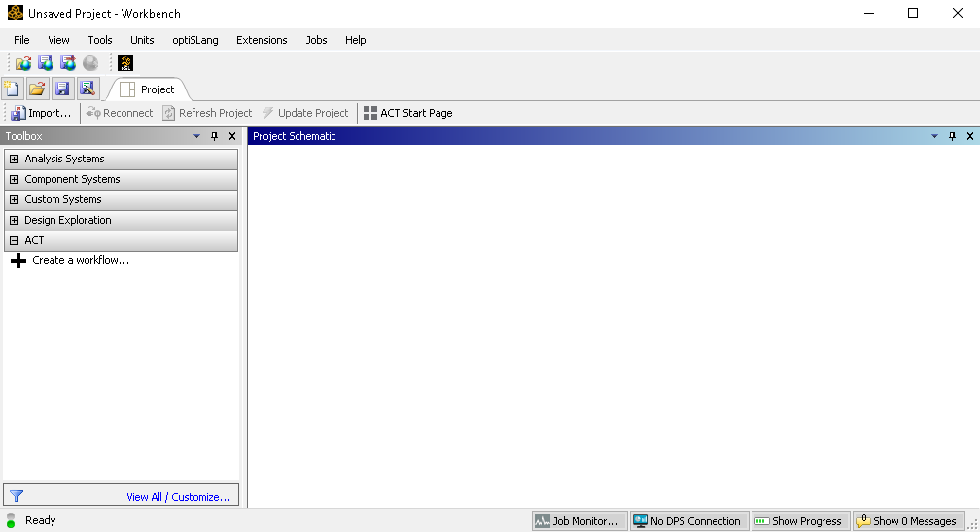Open the Project Schematic panel dropdown arrow

(935, 136)
